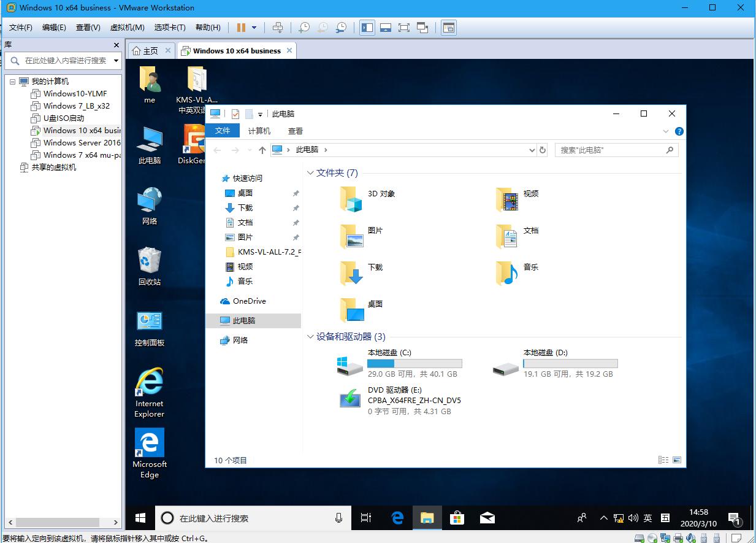Send Ctrl+Alt+Del to the guest OS
Screen dimensions: 756x543
(x=278, y=27)
